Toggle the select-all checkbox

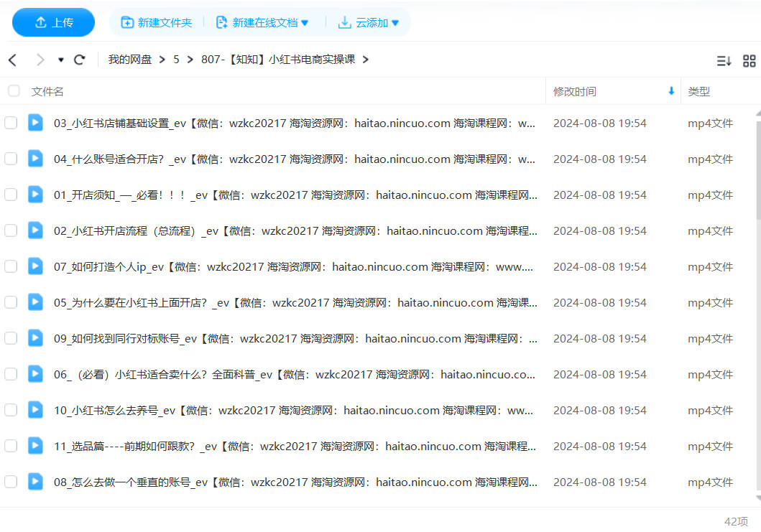point(14,90)
